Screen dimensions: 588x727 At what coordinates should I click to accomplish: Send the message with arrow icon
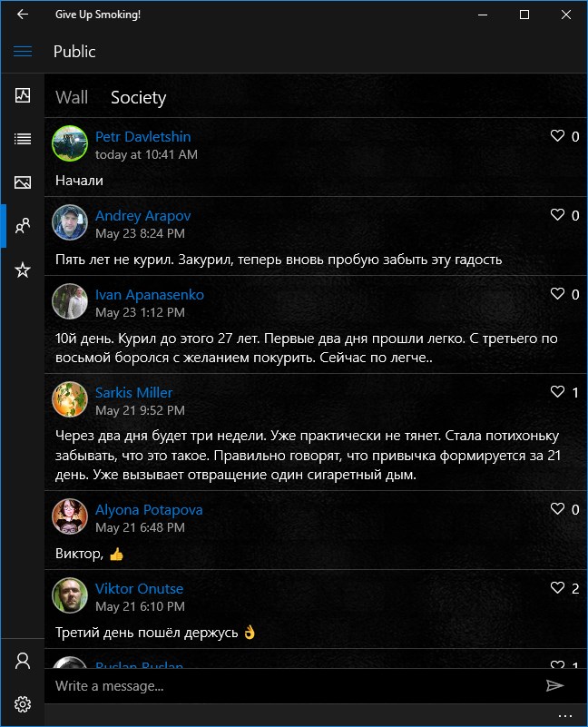coord(555,686)
